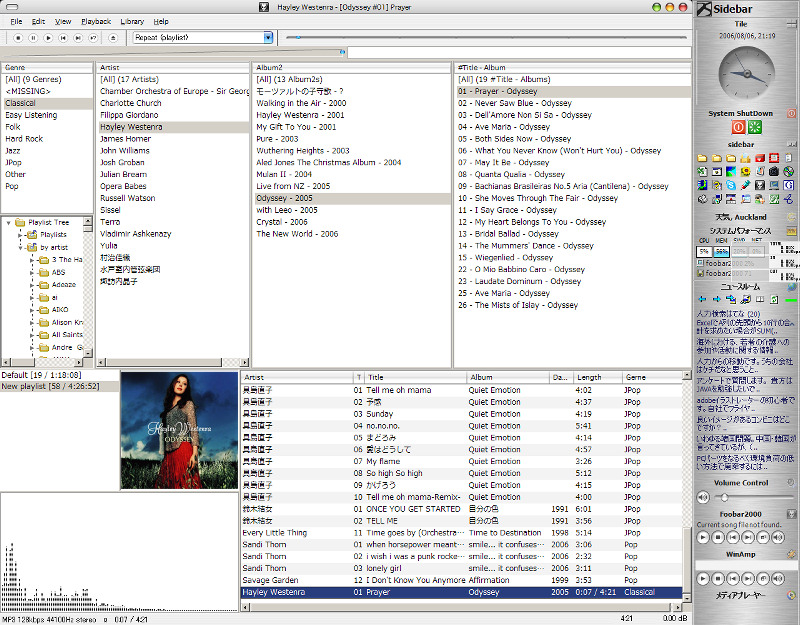Viewport: 800px width, 625px height.
Task: Sort playlist by the Genre column header
Action: (x=652, y=378)
